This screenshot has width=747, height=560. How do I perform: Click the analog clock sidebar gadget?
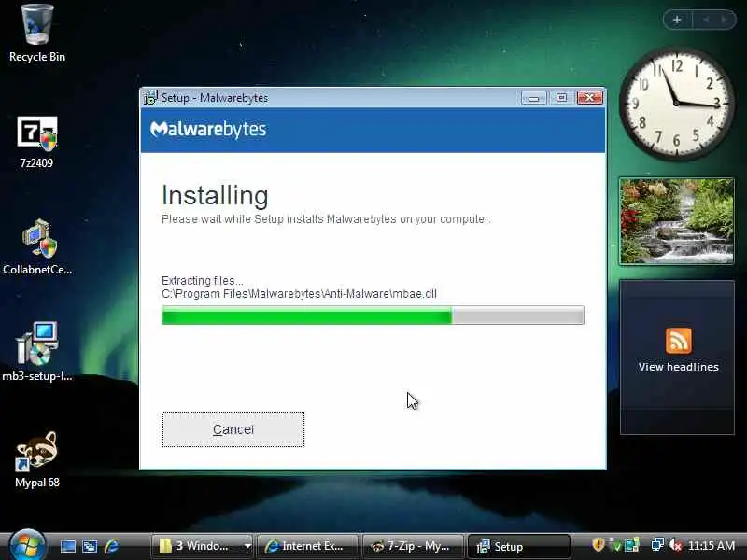coord(676,104)
